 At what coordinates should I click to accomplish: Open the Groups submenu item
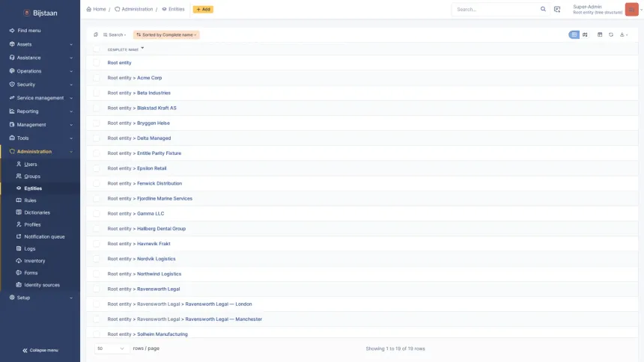click(x=32, y=176)
